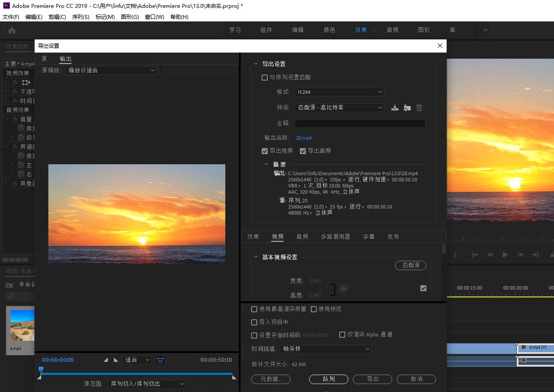Switch to the 音频 settings tab
The width and height of the screenshot is (554, 392).
pos(302,237)
